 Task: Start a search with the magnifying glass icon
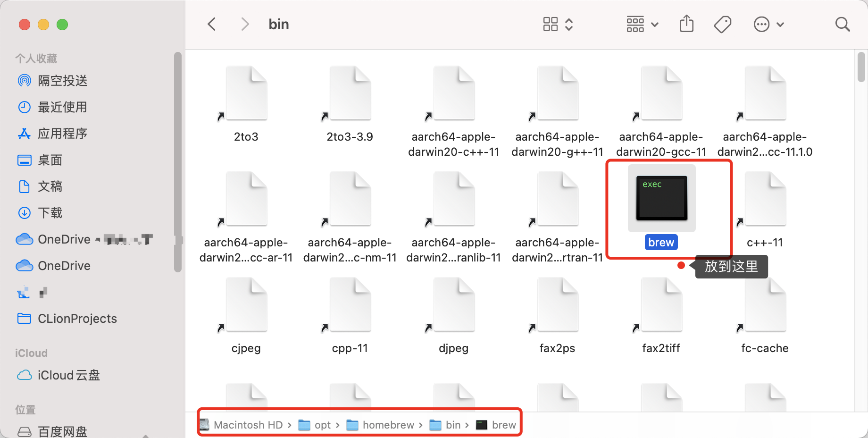click(843, 24)
